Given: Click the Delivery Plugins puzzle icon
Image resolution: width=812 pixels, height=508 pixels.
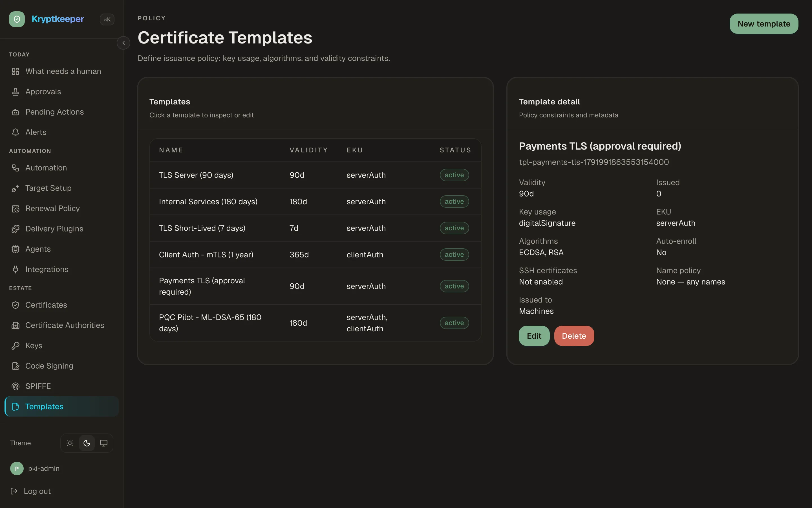Looking at the screenshot, I should (16, 229).
